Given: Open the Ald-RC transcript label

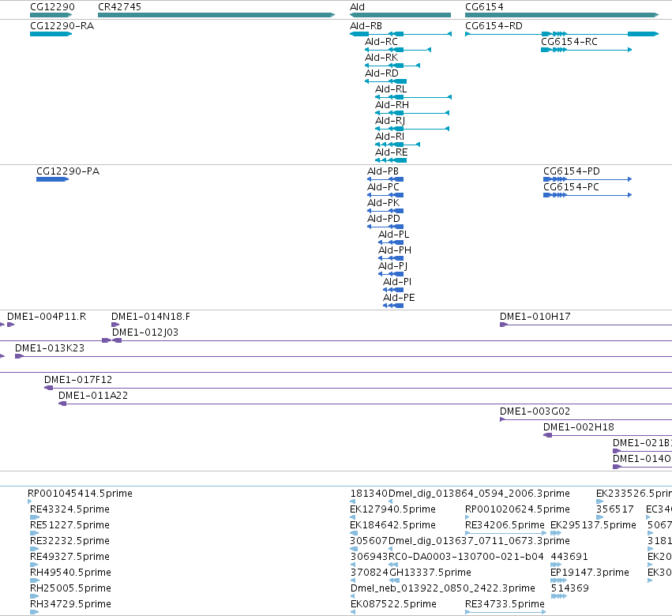Looking at the screenshot, I should point(381,42).
